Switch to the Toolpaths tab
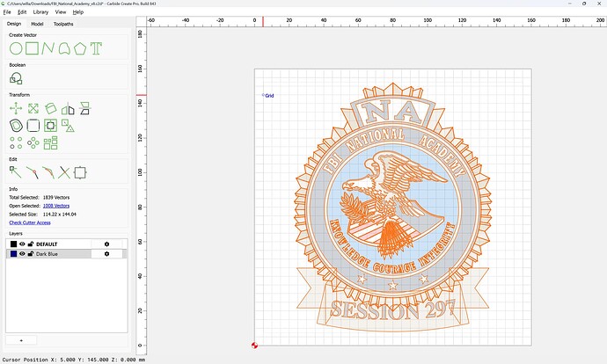This screenshot has height=364, width=607. [63, 24]
